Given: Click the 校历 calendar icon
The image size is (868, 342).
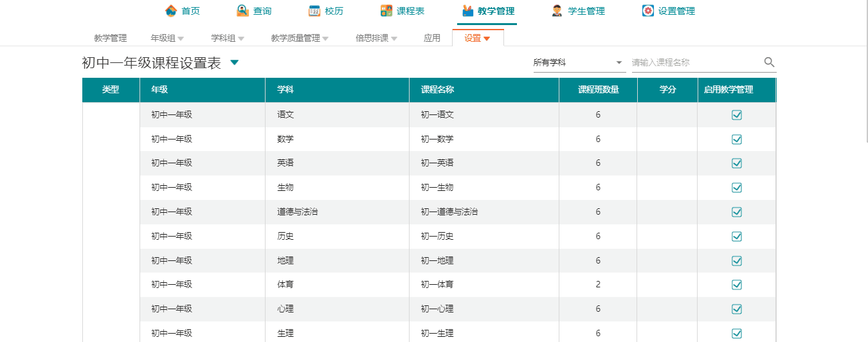Looking at the screenshot, I should pyautogui.click(x=314, y=11).
